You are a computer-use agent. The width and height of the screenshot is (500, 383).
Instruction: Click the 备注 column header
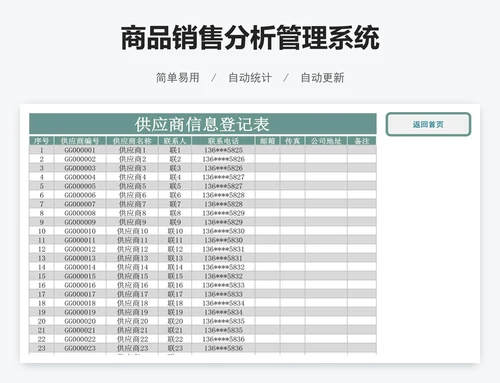(362, 141)
